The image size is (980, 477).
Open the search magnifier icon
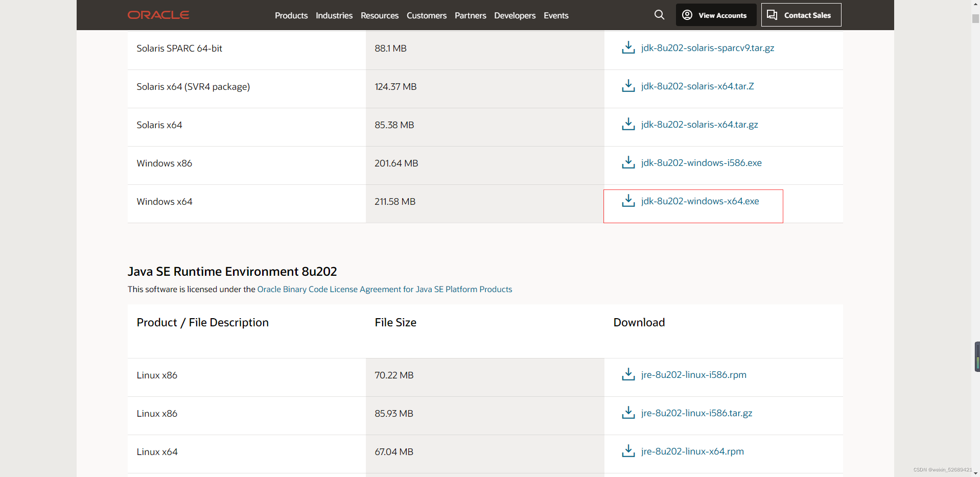[659, 15]
